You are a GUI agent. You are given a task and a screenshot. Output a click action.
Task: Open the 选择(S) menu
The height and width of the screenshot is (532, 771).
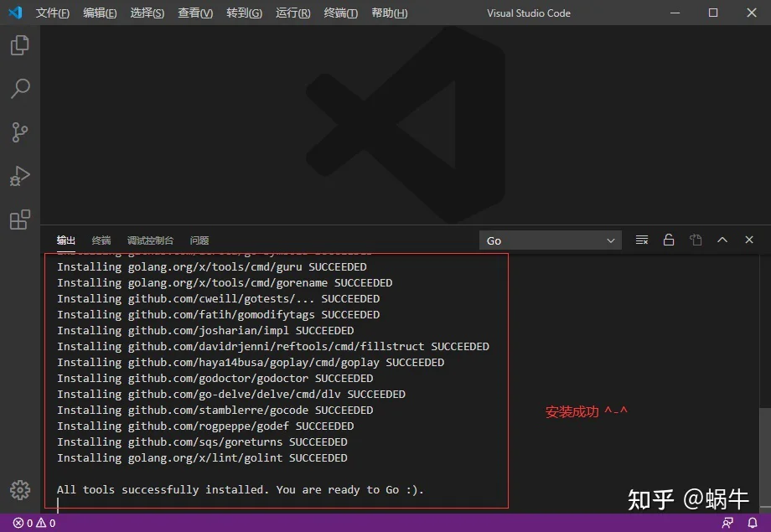pyautogui.click(x=147, y=13)
